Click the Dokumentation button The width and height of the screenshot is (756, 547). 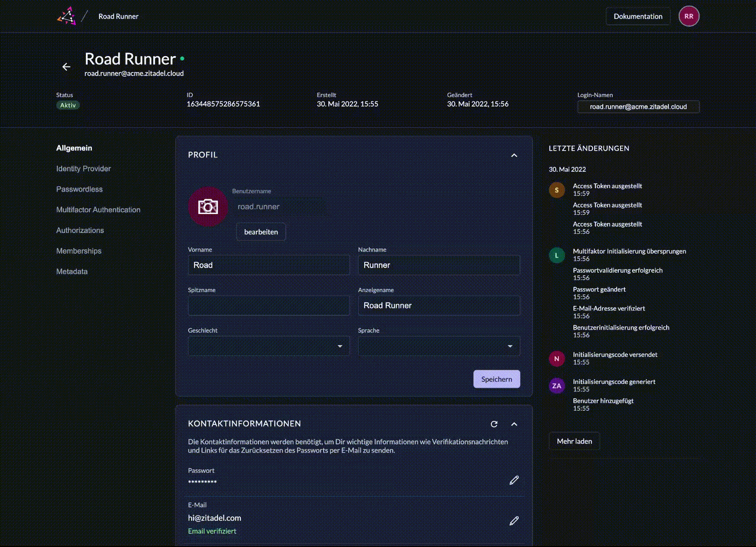tap(638, 16)
